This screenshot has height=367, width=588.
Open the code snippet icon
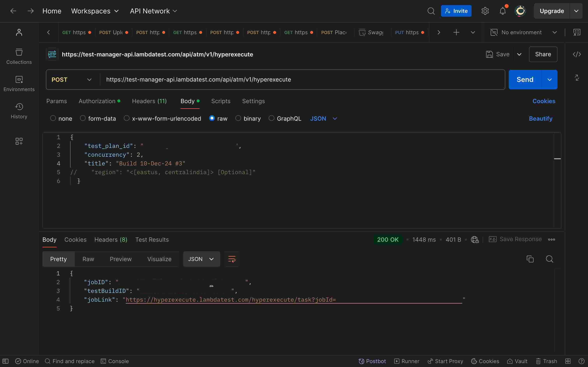click(577, 54)
